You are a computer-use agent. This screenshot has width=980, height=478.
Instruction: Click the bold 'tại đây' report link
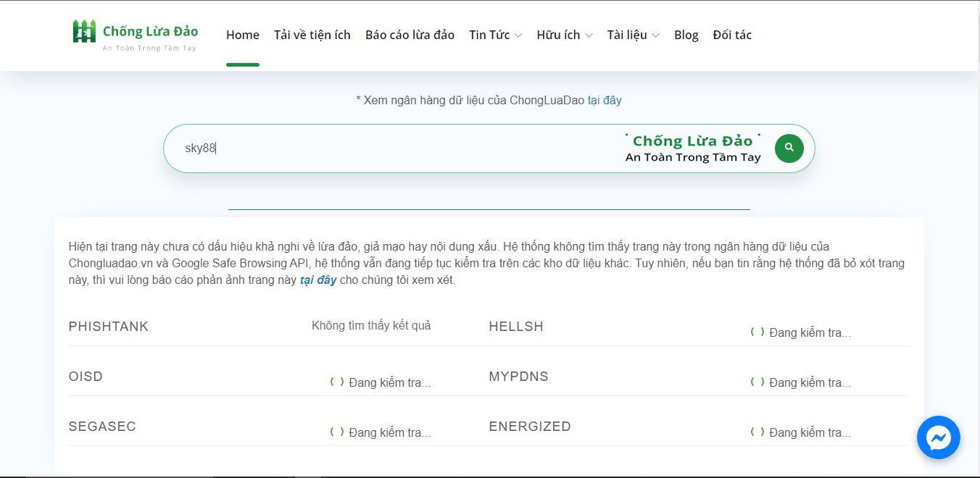(x=317, y=280)
